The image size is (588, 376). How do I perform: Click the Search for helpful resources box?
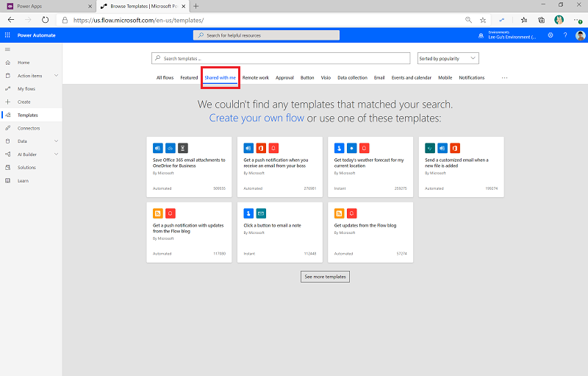click(x=266, y=35)
